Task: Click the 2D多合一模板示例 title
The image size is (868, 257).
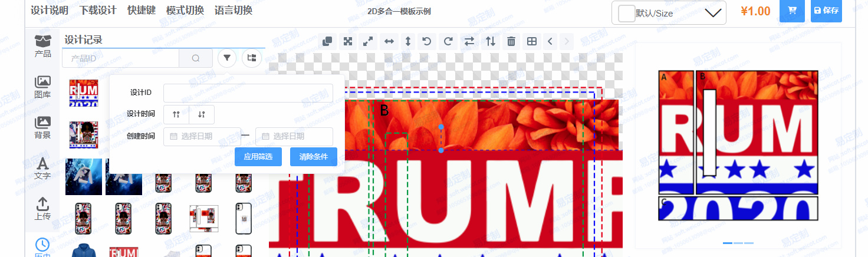Action: pyautogui.click(x=399, y=12)
